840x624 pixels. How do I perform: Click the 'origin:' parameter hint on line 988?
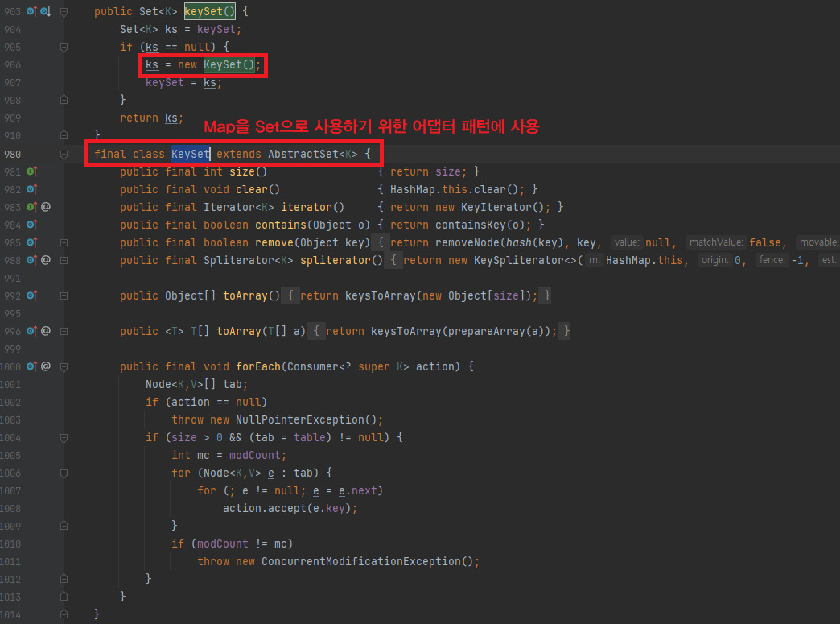point(715,260)
